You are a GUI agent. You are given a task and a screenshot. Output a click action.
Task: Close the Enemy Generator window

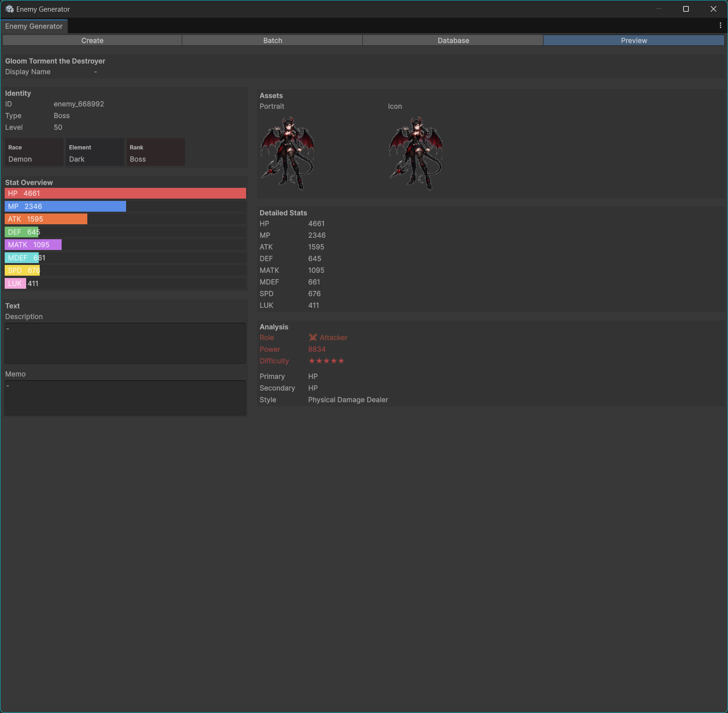point(714,9)
